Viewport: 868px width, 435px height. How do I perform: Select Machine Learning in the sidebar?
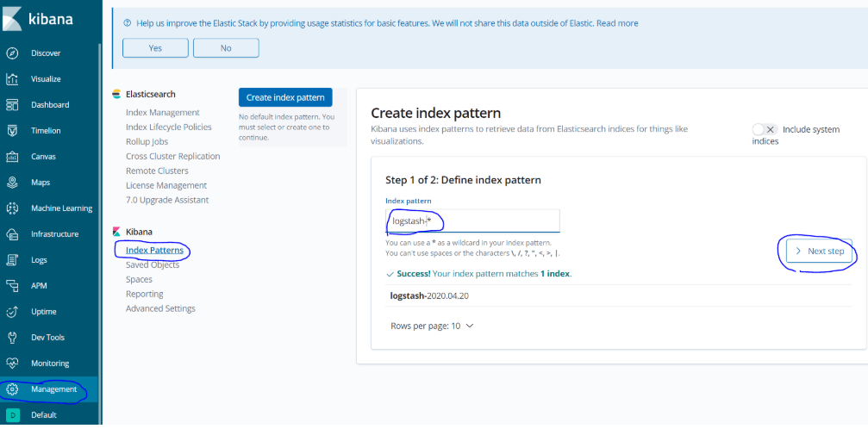pyautogui.click(x=61, y=208)
